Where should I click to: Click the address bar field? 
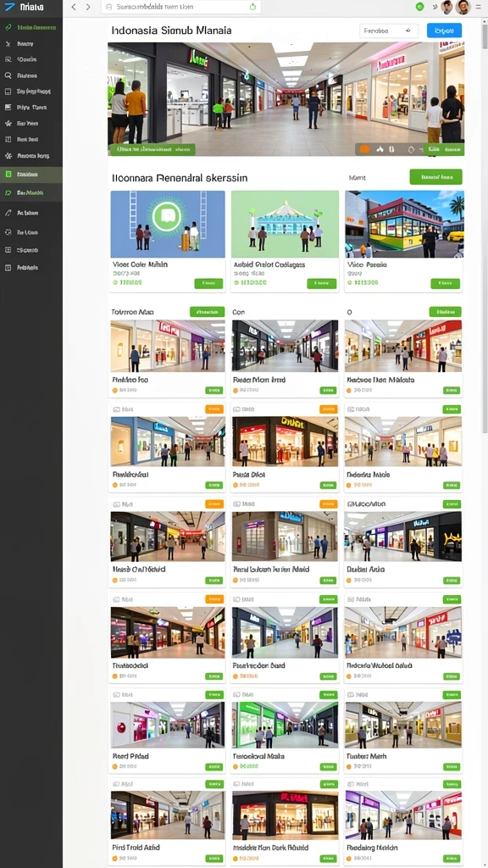[181, 7]
